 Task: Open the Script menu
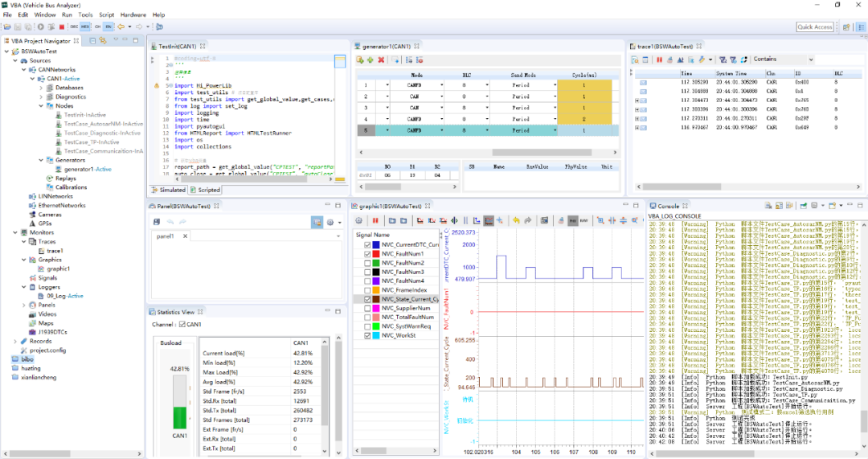tap(106, 15)
